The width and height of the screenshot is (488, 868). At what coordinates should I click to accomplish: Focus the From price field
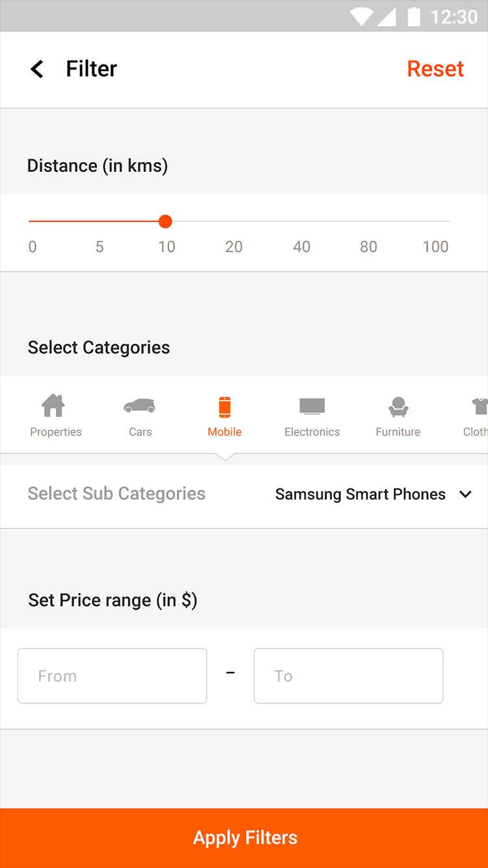(112, 676)
